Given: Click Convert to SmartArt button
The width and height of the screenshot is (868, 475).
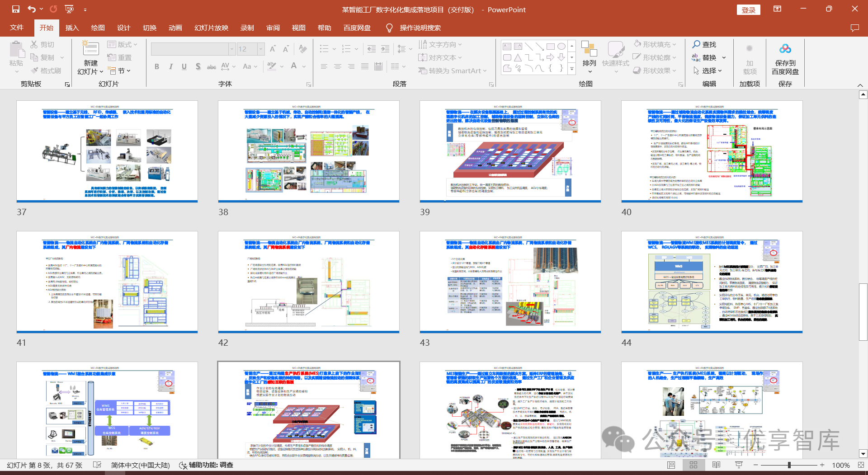Looking at the screenshot, I should [452, 71].
